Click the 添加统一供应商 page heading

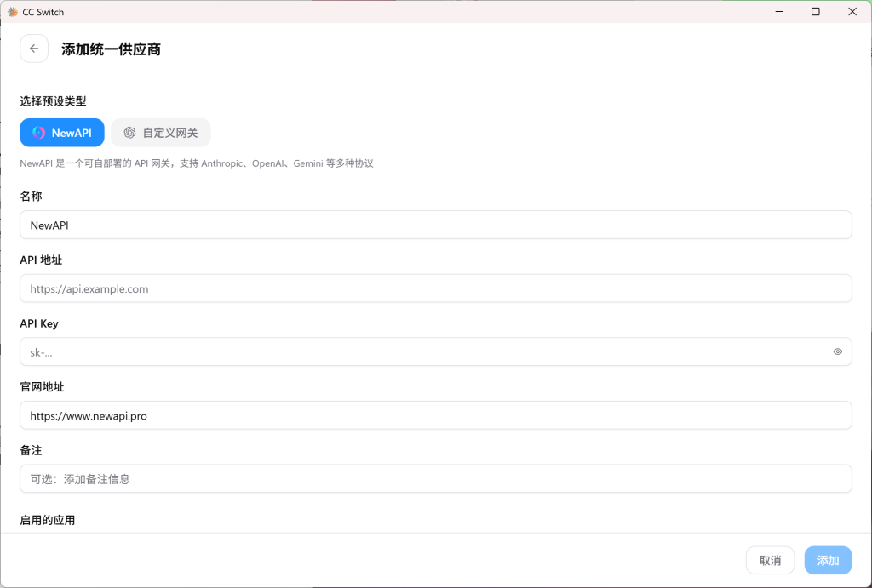112,49
